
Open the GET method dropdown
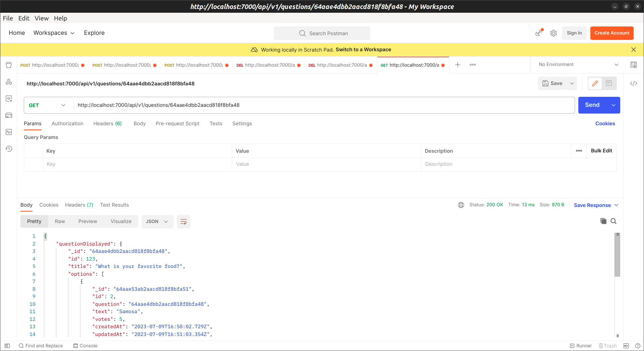pyautogui.click(x=47, y=105)
